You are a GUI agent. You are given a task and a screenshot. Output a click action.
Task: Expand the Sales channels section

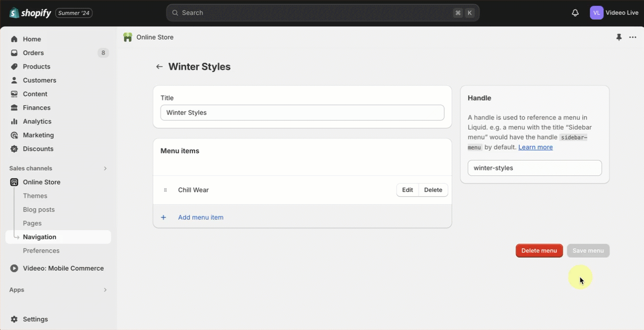click(105, 168)
